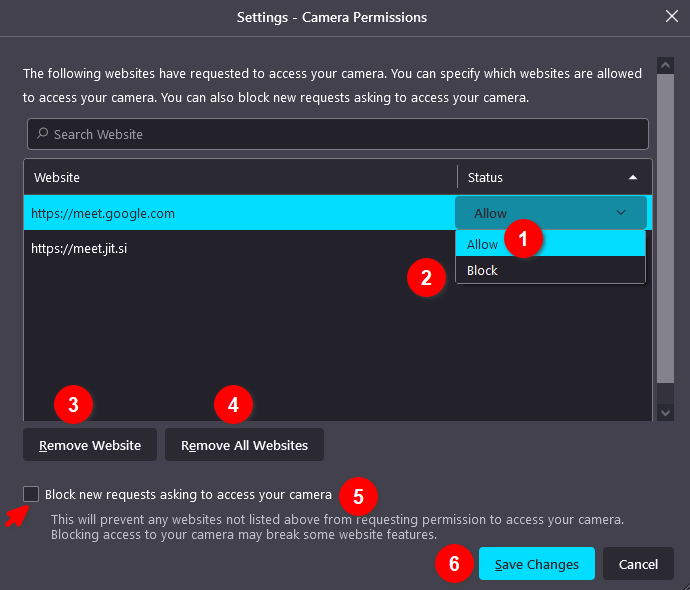
Task: Cancel the camera permissions dialog
Action: click(638, 564)
